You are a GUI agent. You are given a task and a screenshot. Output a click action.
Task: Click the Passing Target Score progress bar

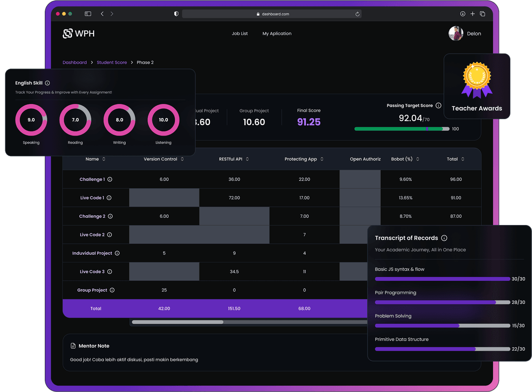401,129
